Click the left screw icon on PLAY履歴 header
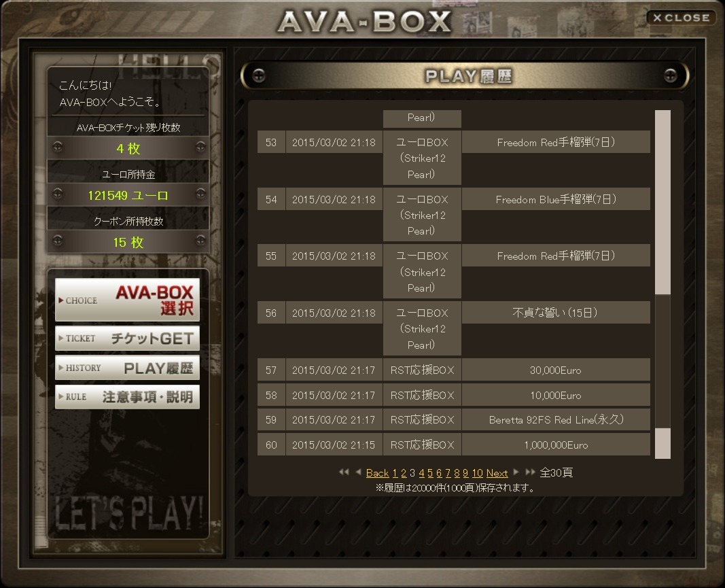 click(x=259, y=75)
